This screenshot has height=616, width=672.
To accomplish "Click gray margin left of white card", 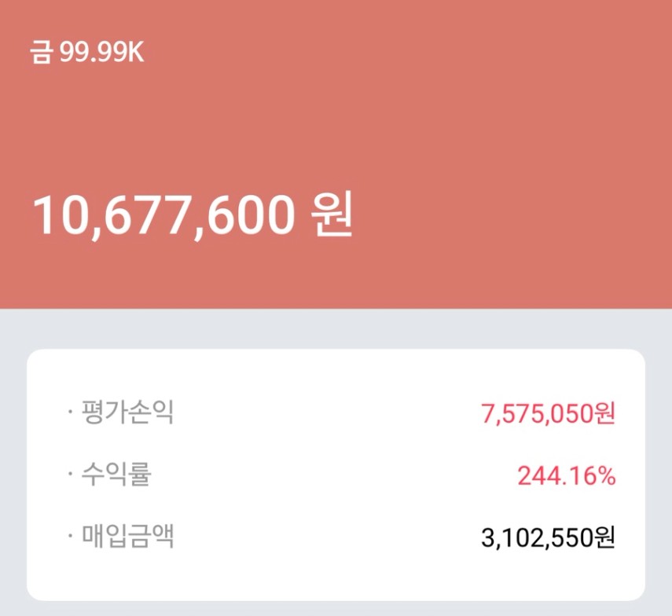I will 13,471.
